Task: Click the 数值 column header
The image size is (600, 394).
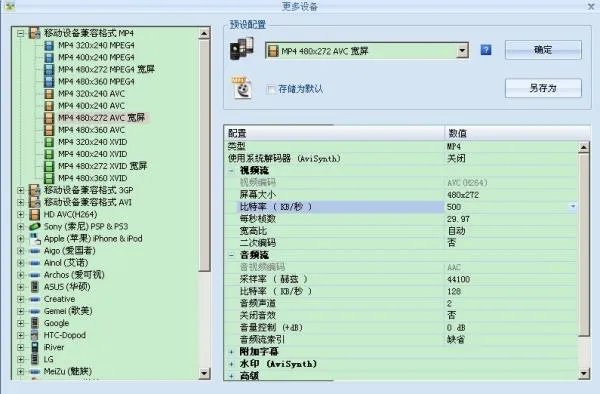Action: click(517, 133)
